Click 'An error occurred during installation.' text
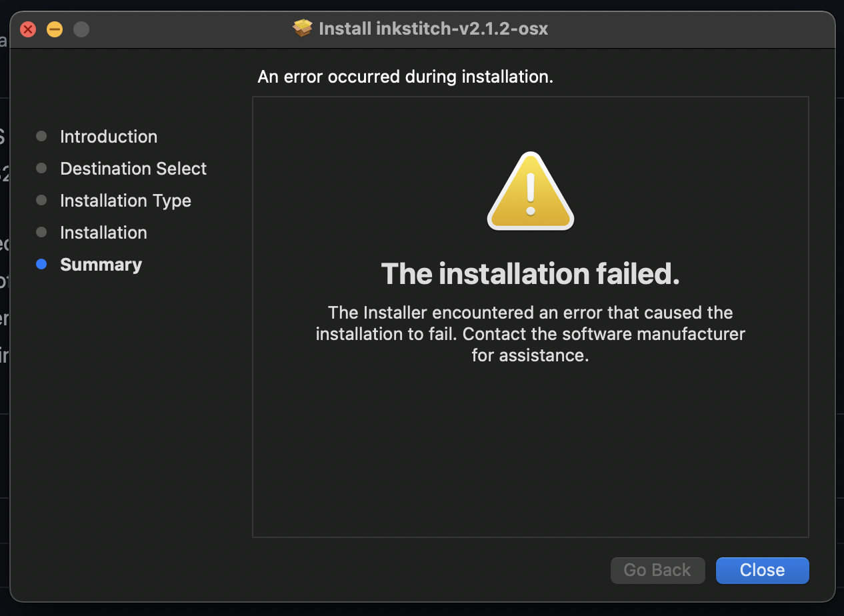 click(405, 76)
